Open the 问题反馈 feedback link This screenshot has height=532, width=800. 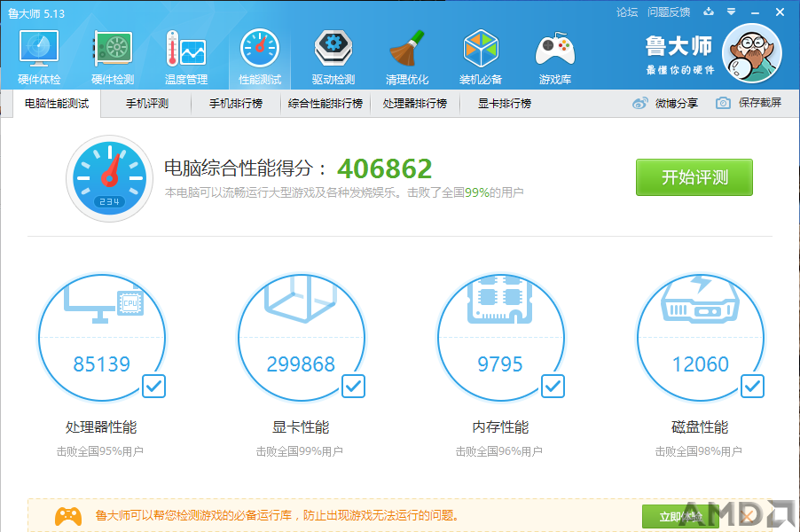pyautogui.click(x=669, y=12)
